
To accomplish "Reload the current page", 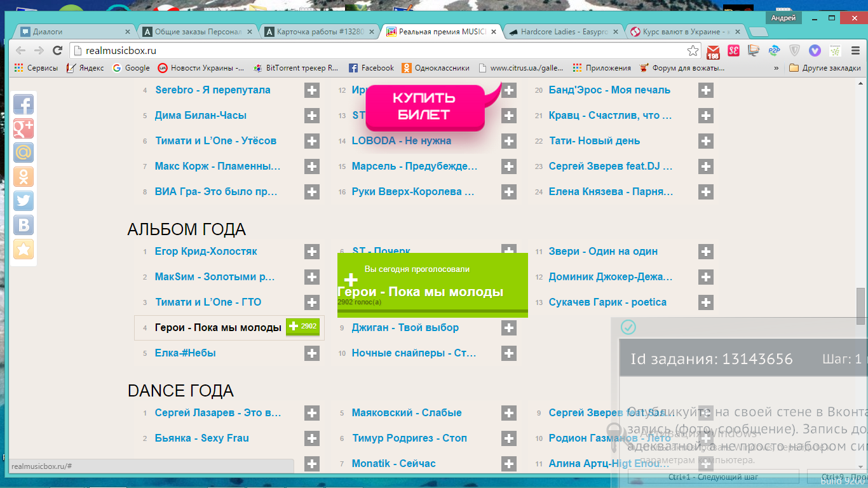I will tap(58, 51).
